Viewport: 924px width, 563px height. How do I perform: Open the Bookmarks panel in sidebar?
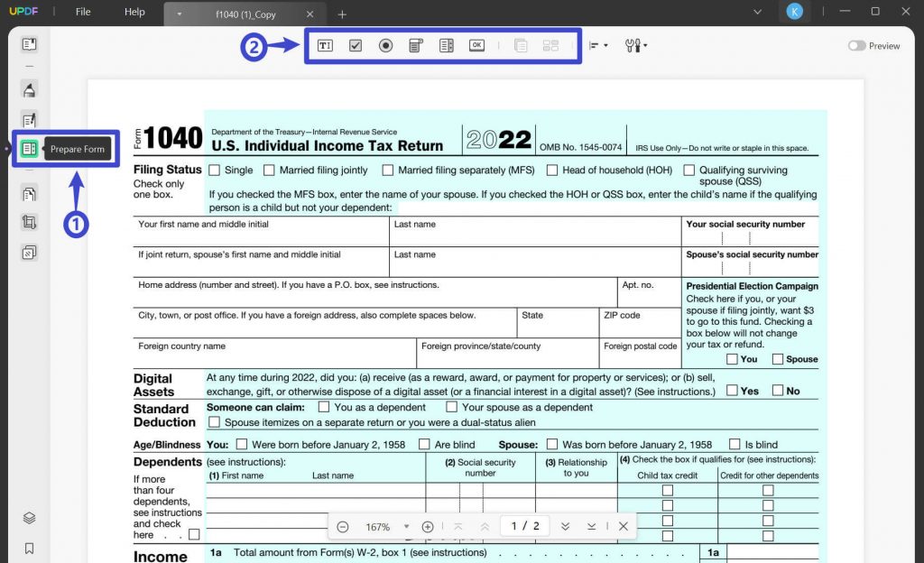tap(28, 548)
